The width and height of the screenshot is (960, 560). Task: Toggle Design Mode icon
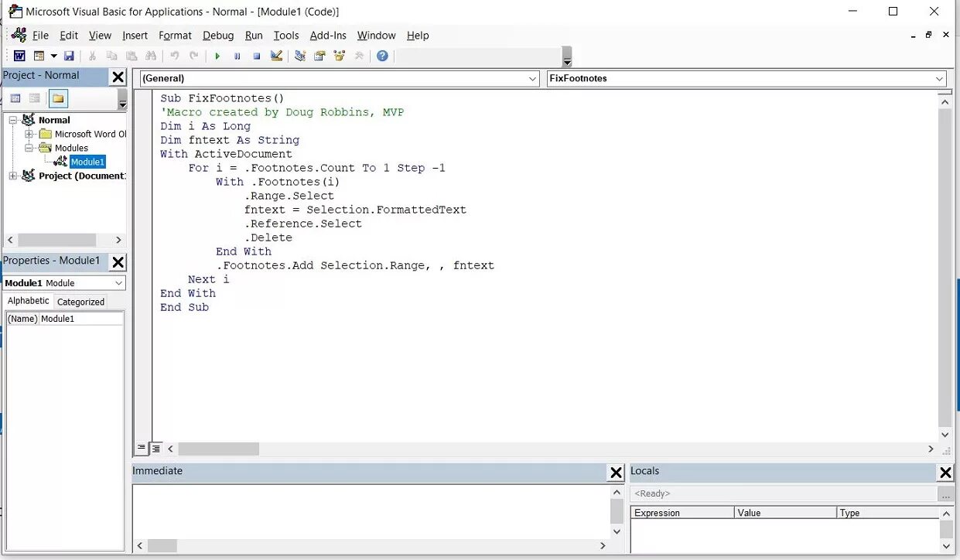pyautogui.click(x=276, y=56)
